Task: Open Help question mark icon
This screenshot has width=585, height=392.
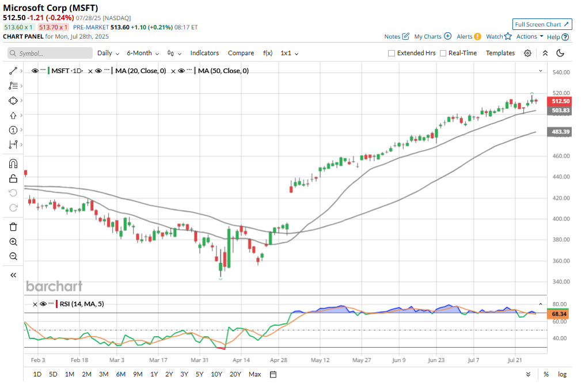Action: click(565, 37)
